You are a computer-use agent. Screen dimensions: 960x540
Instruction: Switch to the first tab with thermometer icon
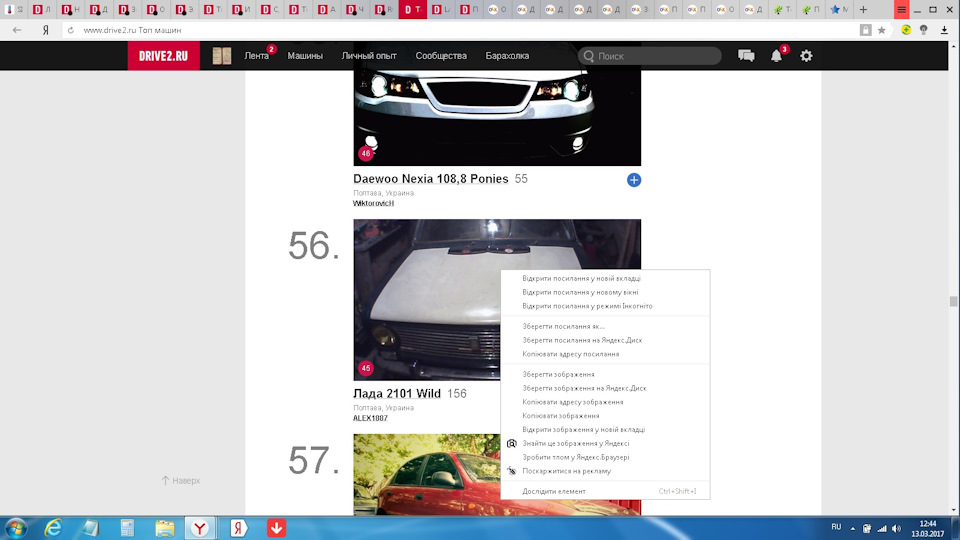click(x=13, y=9)
